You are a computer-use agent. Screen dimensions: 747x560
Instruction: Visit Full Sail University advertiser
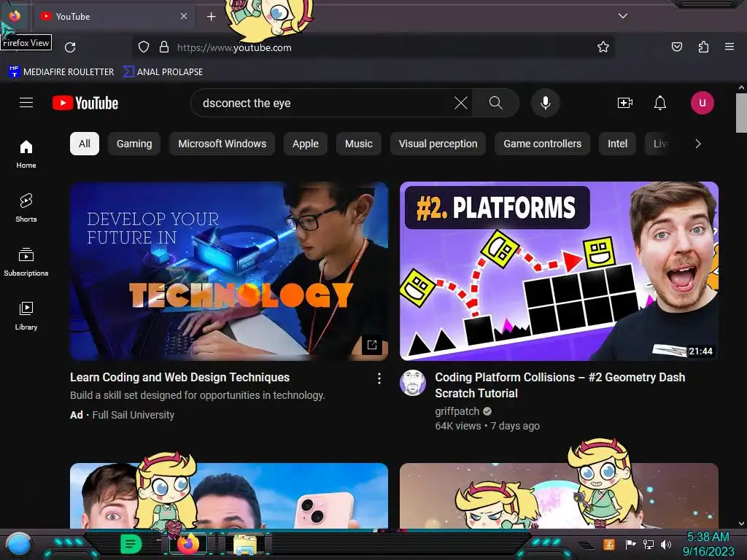click(x=133, y=415)
